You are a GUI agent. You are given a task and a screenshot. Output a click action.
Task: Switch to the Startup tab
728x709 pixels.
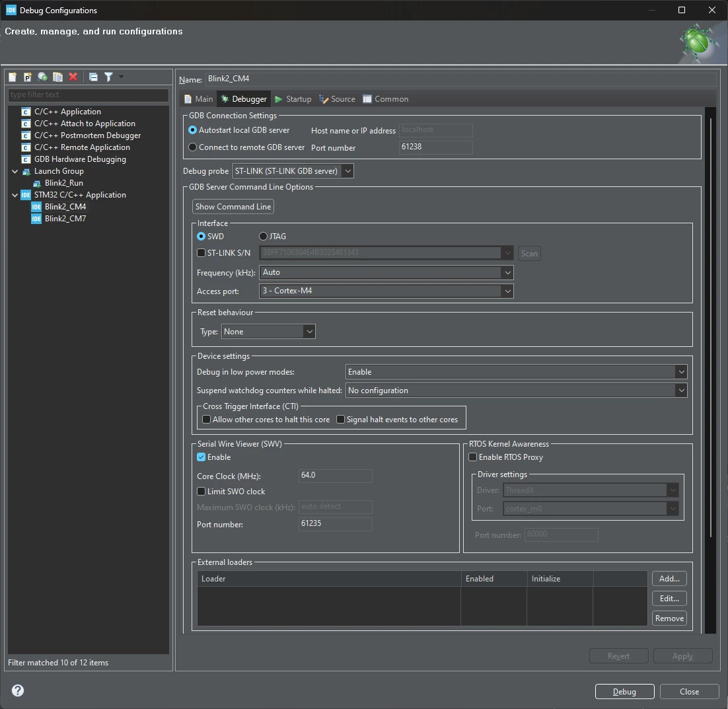tap(293, 99)
